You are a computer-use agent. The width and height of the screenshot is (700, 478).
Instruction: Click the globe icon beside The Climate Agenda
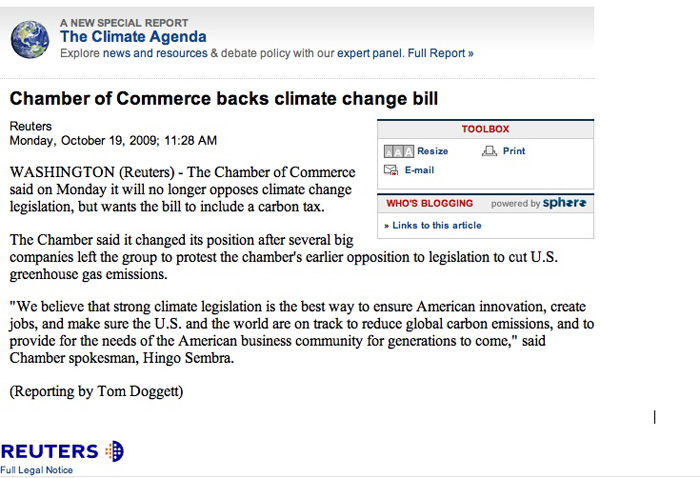pyautogui.click(x=30, y=40)
